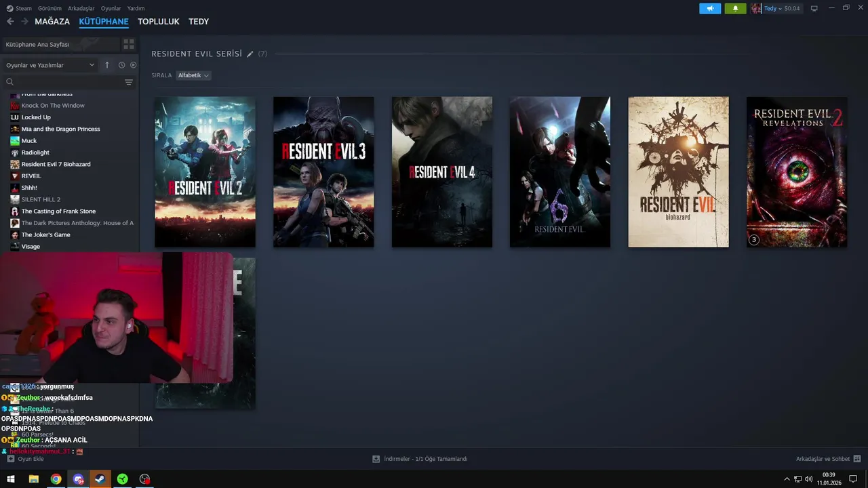
Task: Adjust volume from system tray speaker
Action: [x=808, y=479]
